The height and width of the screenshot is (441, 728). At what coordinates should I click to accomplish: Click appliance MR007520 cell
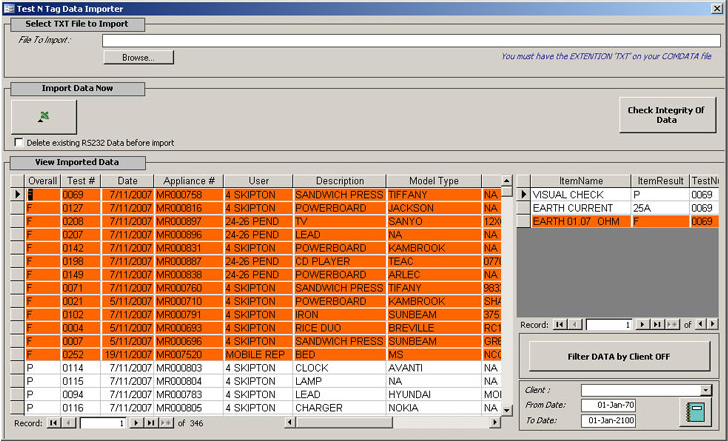(x=189, y=355)
